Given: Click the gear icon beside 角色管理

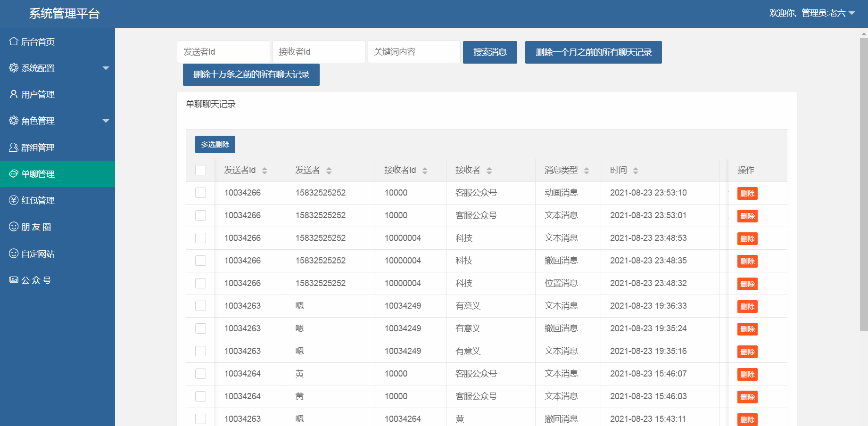Looking at the screenshot, I should point(14,121).
